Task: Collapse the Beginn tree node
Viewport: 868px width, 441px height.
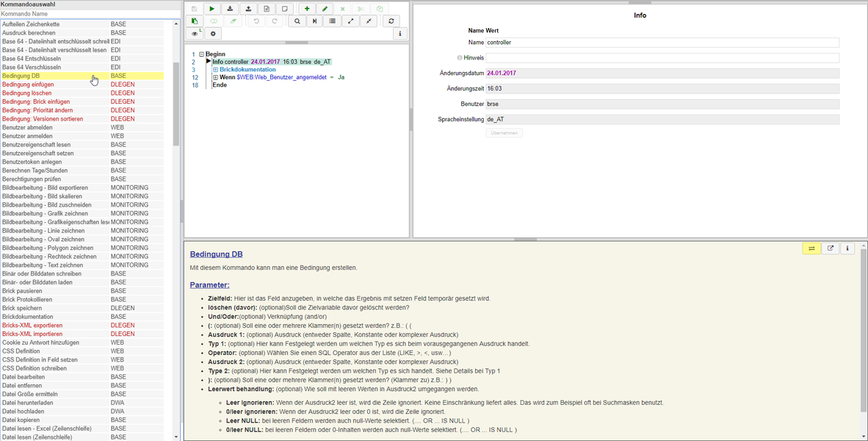Action: (201, 54)
